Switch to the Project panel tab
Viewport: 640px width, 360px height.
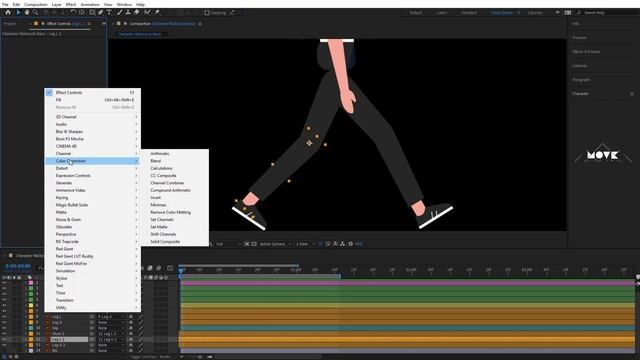pos(10,24)
